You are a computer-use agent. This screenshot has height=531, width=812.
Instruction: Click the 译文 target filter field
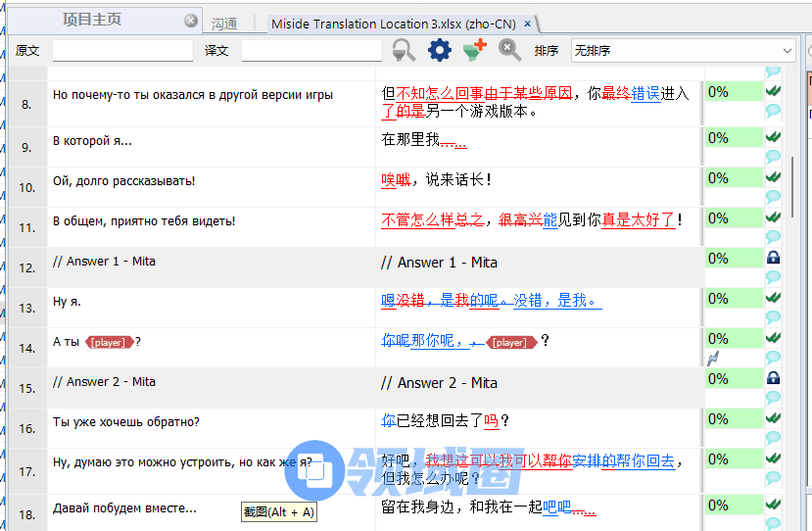311,50
